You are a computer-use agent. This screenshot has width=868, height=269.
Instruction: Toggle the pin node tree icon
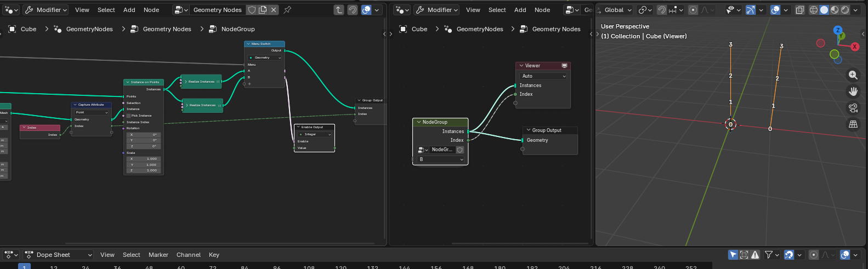click(x=287, y=10)
